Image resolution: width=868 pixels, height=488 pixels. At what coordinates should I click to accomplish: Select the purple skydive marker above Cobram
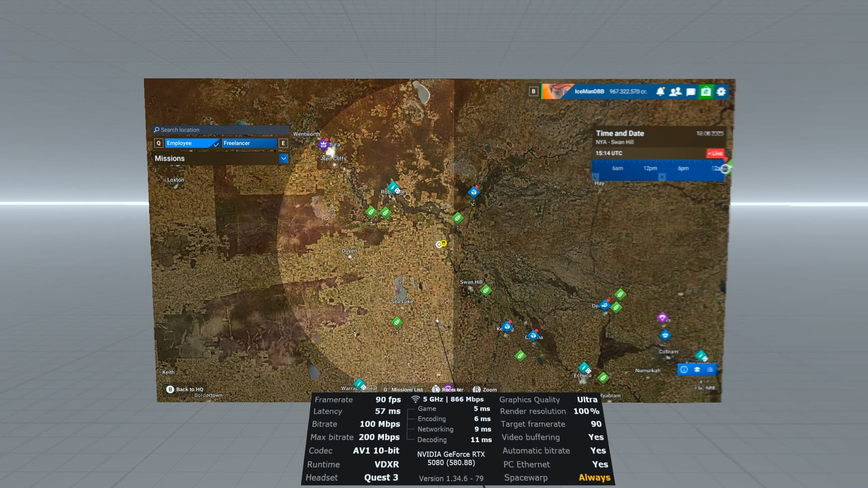(662, 318)
